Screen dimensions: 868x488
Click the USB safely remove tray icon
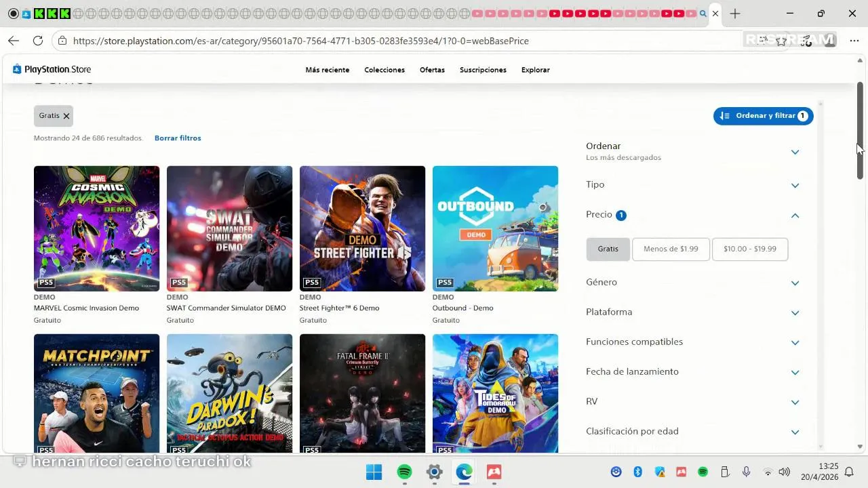tap(725, 472)
